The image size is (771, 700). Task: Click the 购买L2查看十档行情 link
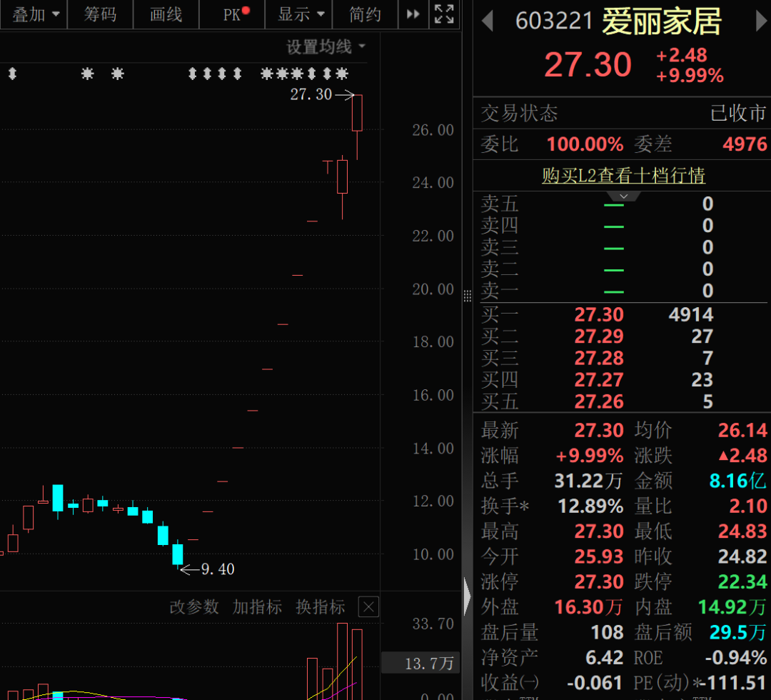click(x=623, y=175)
